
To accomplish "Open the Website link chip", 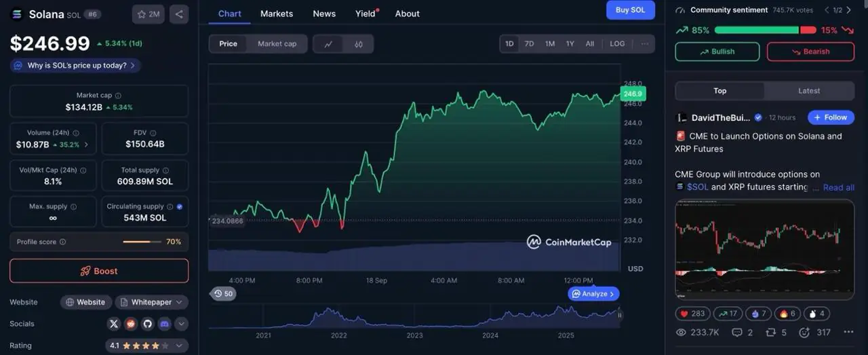I will click(x=85, y=302).
